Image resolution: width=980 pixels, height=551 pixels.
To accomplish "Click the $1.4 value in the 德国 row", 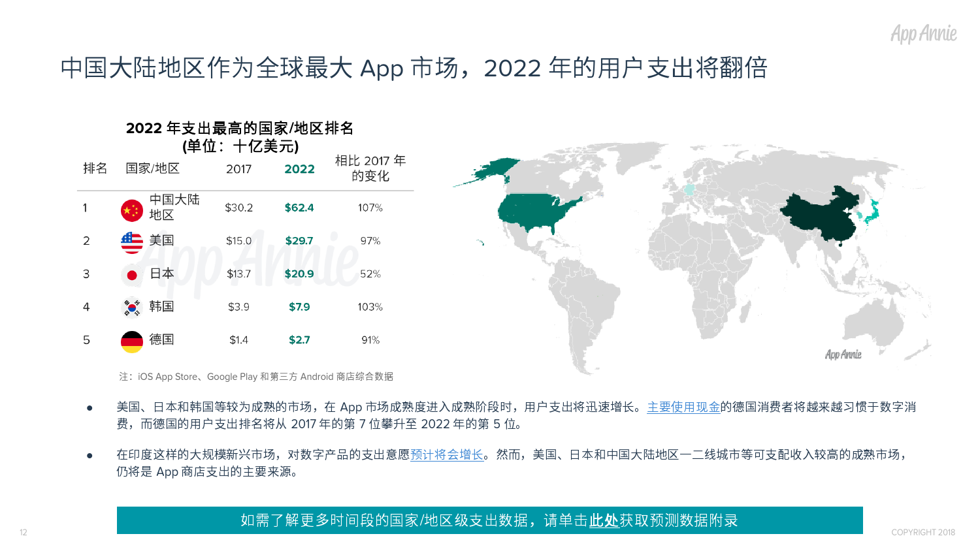I will pos(239,340).
